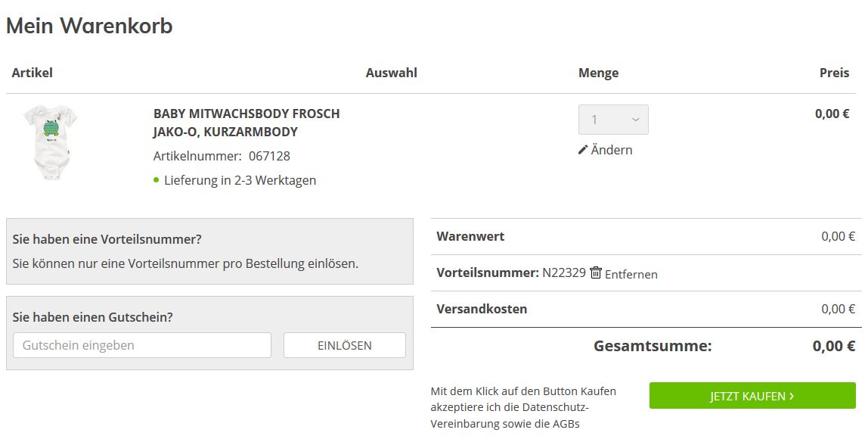Open the quantity dropdown showing 1
The image size is (868, 439).
[x=613, y=120]
